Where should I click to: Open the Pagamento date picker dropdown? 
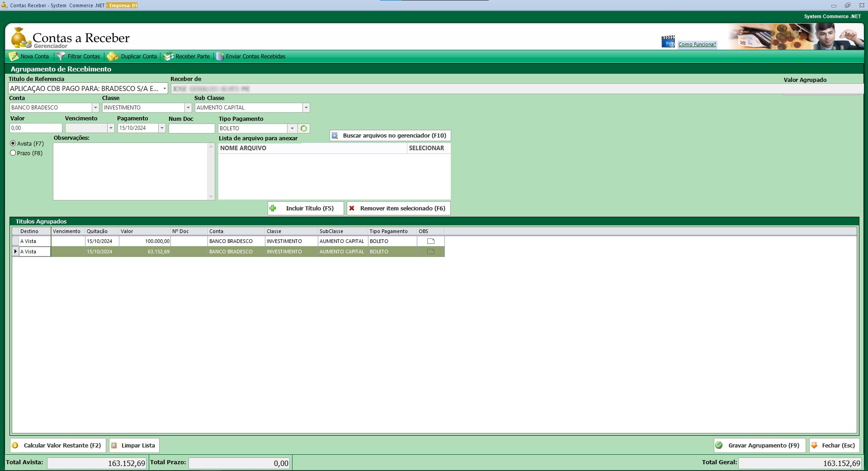tap(162, 128)
